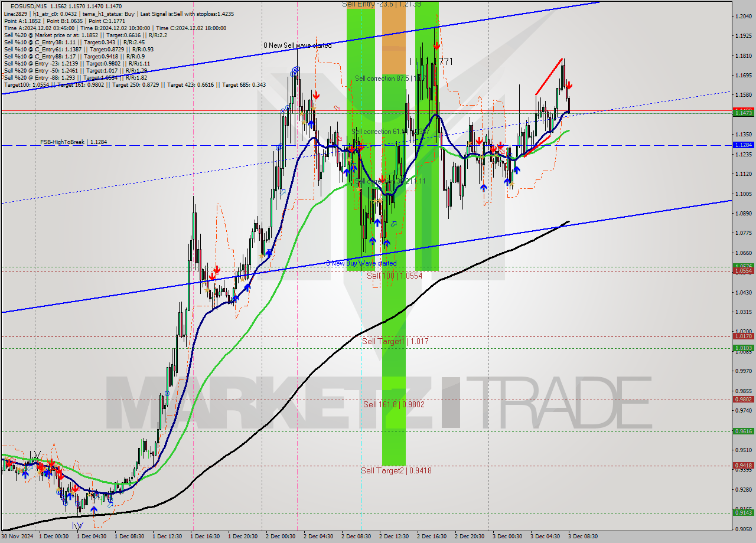The height and width of the screenshot is (543, 756).
Task: Select the 'Sell Target1 | 1.017' label
Action: point(395,341)
